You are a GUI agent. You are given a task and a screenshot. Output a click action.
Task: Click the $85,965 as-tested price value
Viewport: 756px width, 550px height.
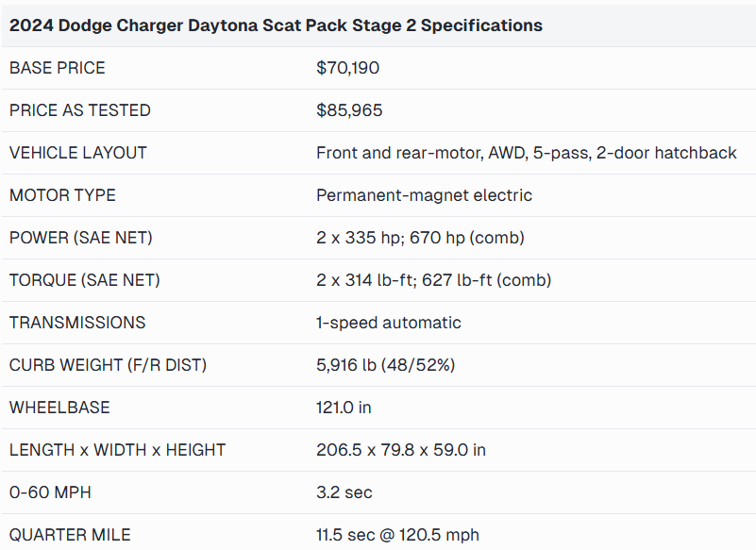click(349, 110)
